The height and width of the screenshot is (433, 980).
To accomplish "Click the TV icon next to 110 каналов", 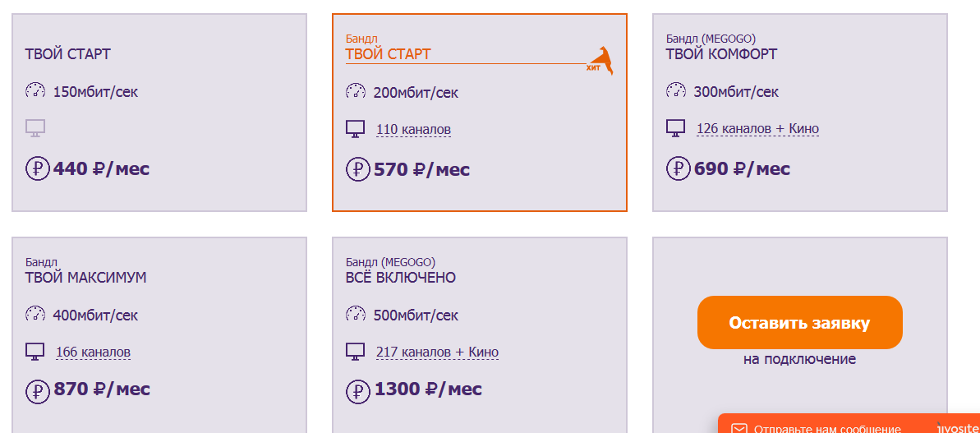I will point(355,129).
